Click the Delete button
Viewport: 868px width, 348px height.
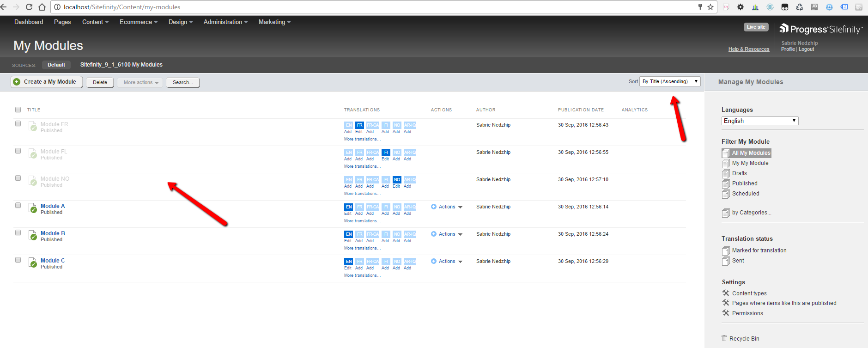pyautogui.click(x=100, y=82)
